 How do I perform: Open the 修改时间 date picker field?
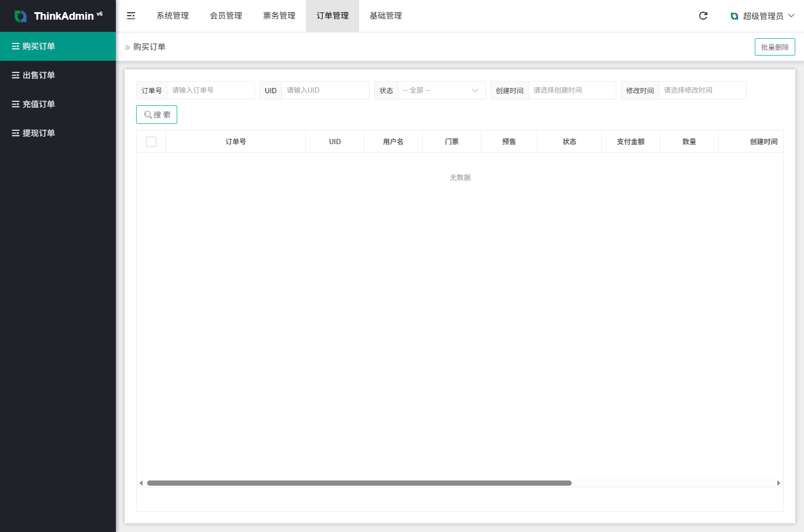coord(702,90)
